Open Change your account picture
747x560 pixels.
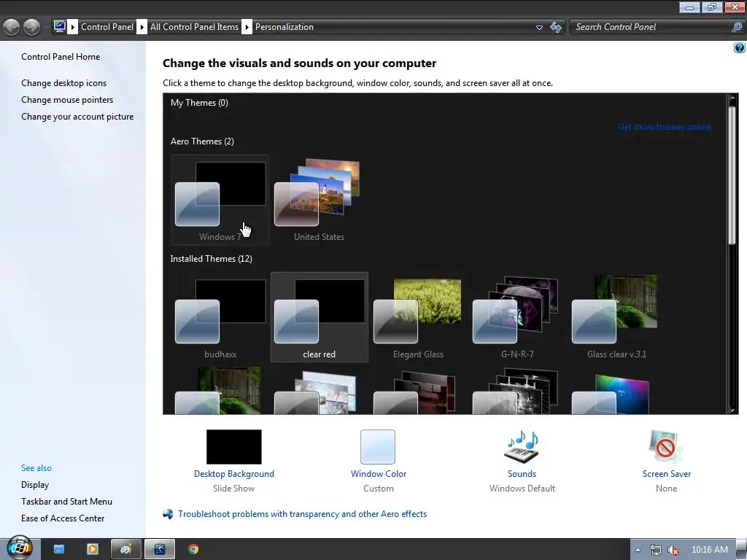pos(77,117)
